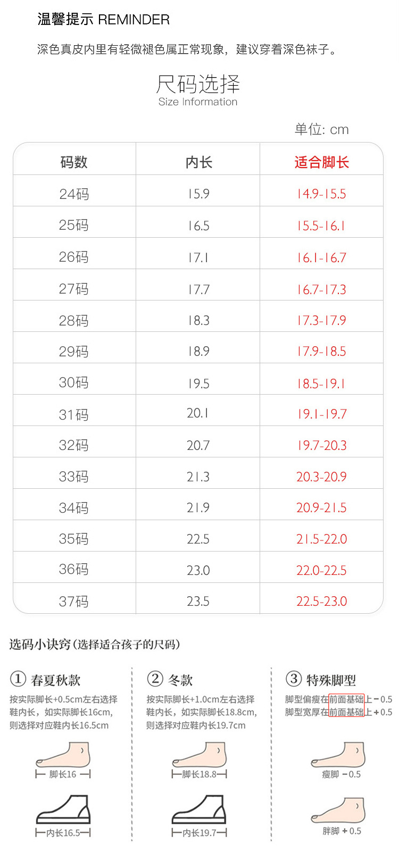The image size is (399, 868).
Task: Click the foot illustration labeled 脚长18.8
Action: (x=200, y=755)
